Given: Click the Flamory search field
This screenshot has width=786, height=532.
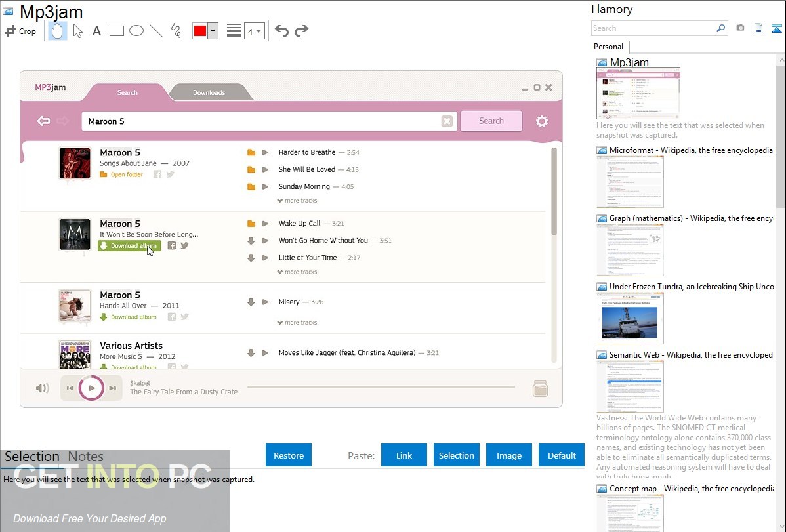Looking at the screenshot, I should (x=653, y=28).
